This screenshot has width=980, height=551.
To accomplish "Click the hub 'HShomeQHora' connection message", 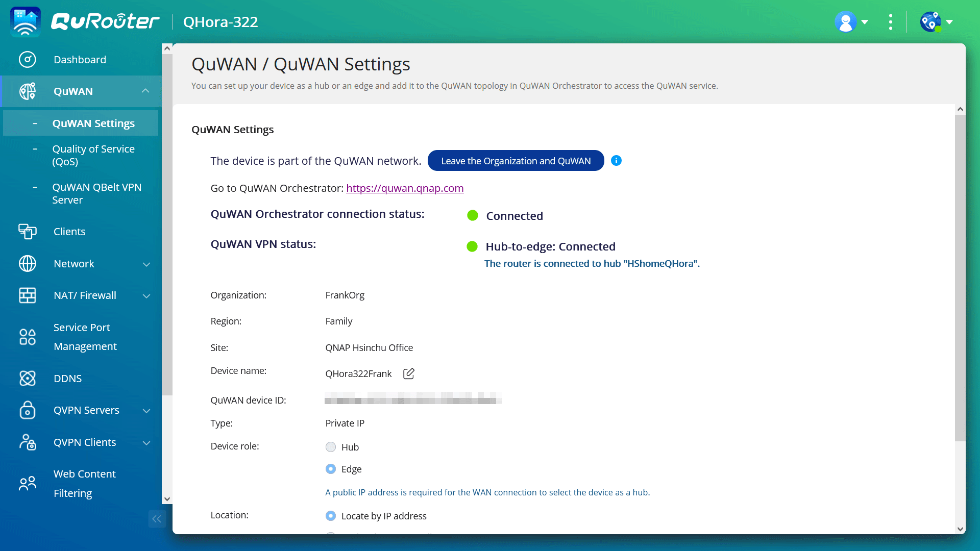I will 592,264.
